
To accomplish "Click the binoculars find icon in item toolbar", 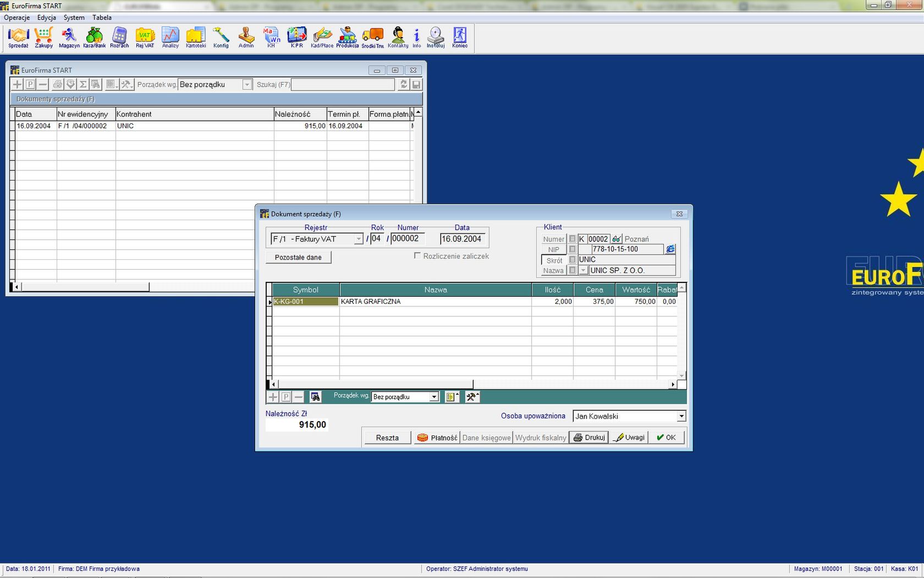I will (x=315, y=397).
